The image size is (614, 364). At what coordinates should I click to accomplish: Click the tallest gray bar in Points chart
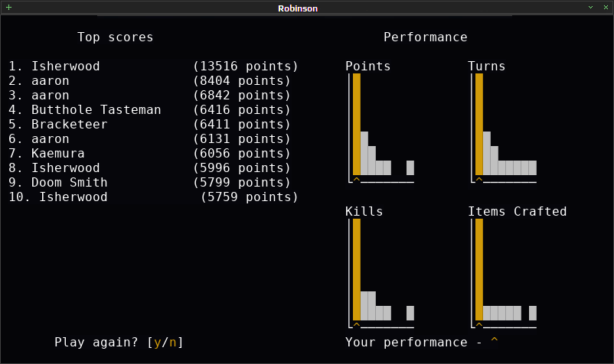coord(364,153)
